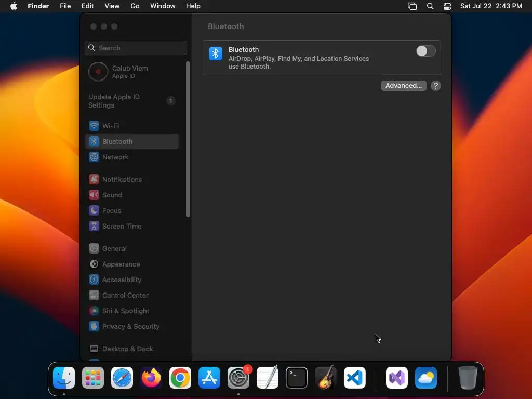Launch Safari from the Dock
Image resolution: width=532 pixels, height=399 pixels.
(122, 378)
